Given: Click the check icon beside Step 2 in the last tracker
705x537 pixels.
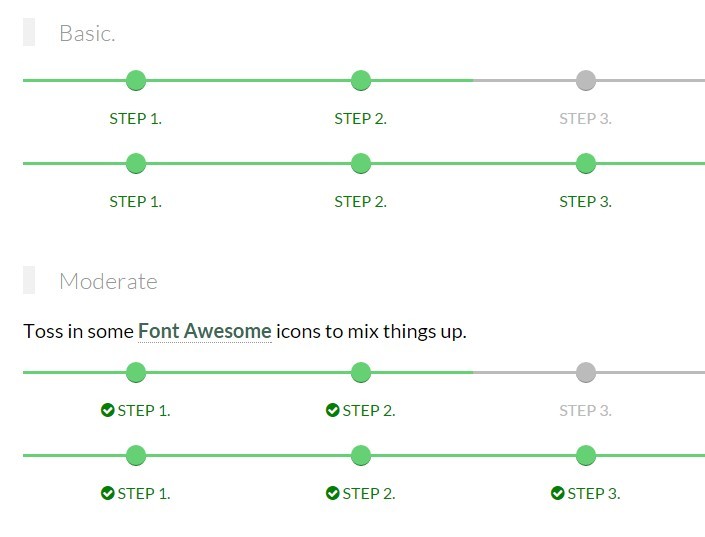Looking at the screenshot, I should point(333,493).
